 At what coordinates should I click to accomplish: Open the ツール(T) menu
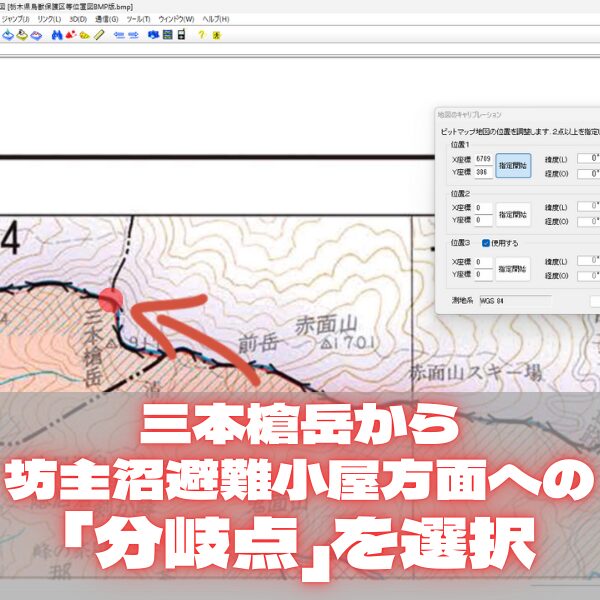140,19
